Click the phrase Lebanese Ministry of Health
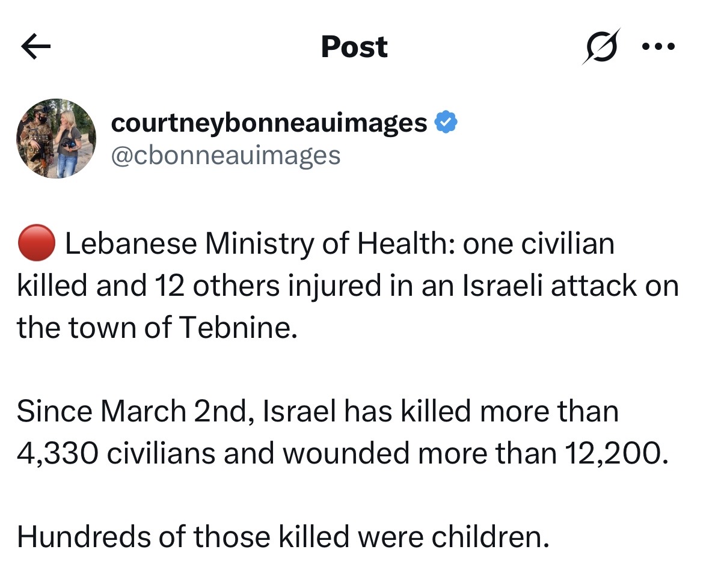 coord(257,244)
